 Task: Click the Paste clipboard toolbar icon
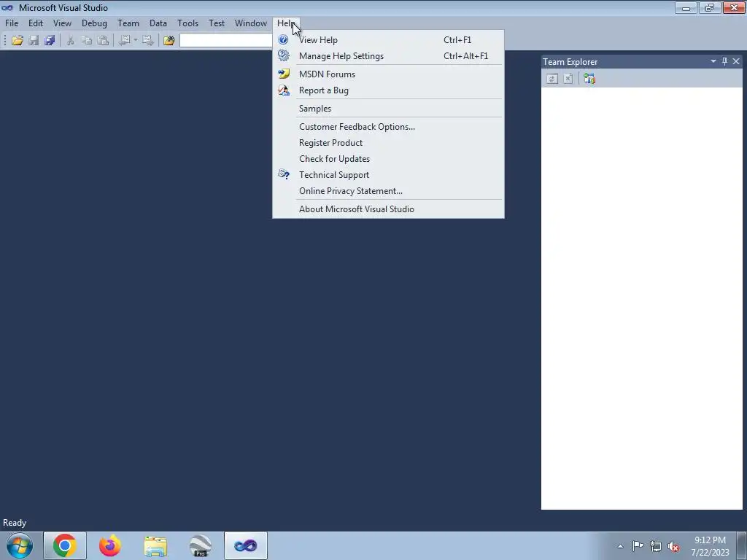point(102,41)
